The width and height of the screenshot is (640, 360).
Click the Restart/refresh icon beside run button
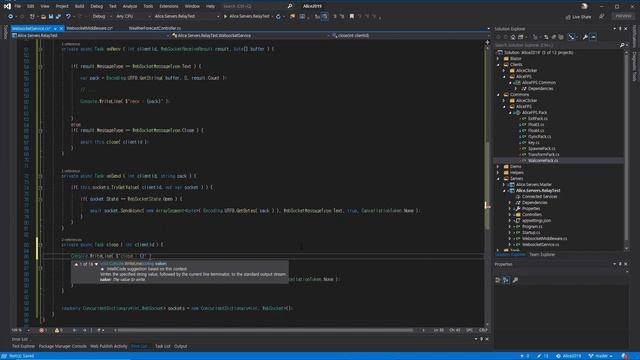tap(278, 16)
